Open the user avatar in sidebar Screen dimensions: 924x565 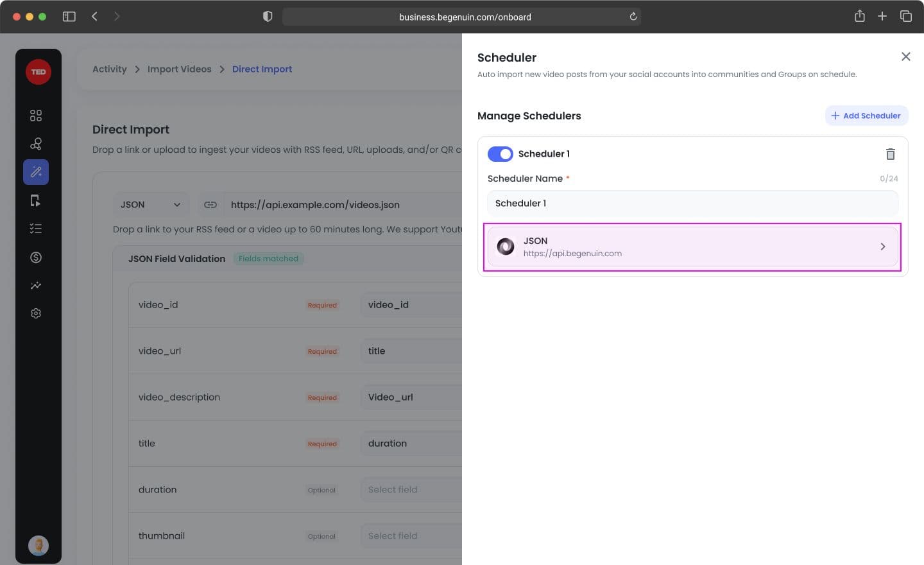tap(38, 546)
